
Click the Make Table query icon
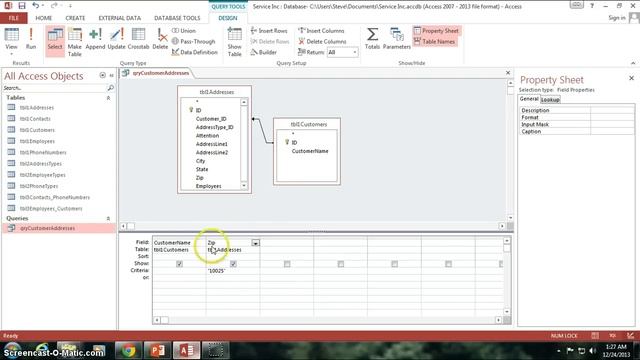75,42
